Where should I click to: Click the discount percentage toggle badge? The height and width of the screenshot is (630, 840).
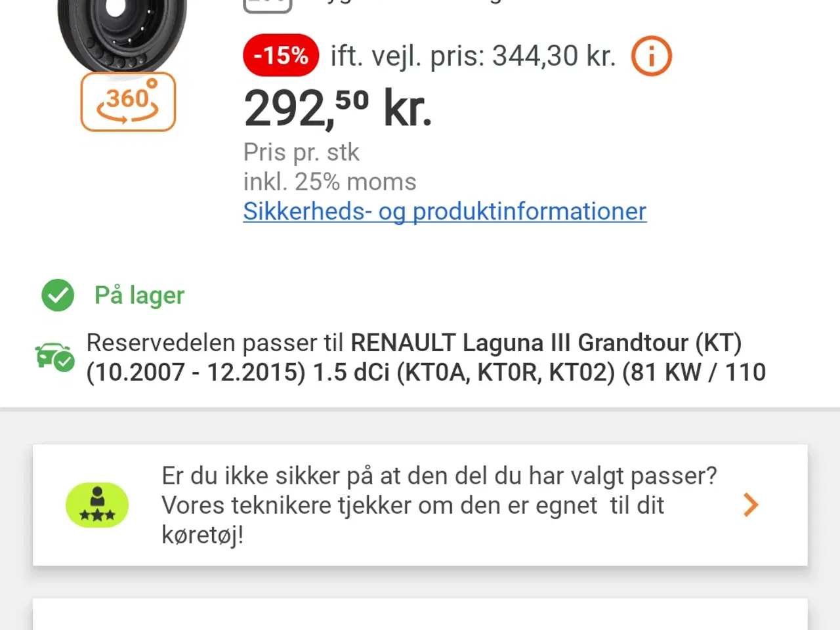point(280,55)
